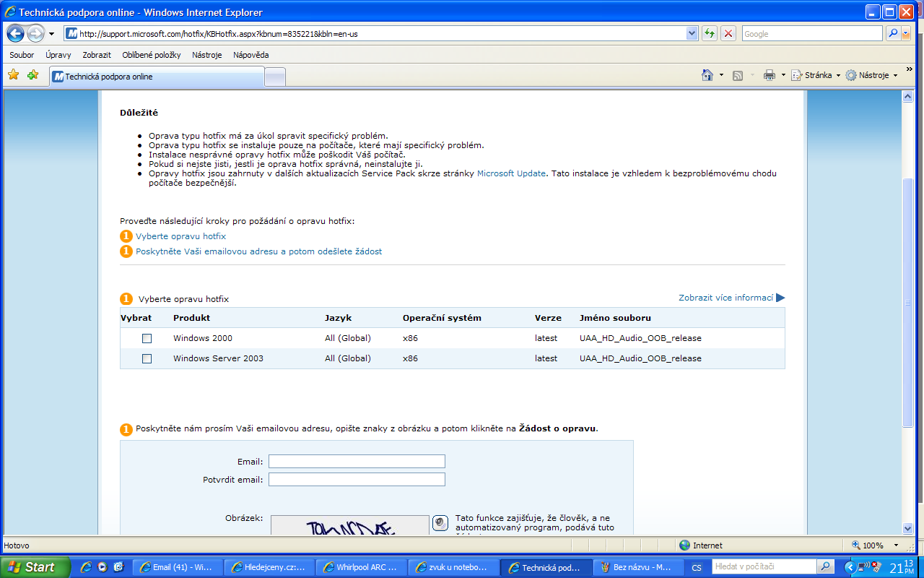Click the Hledat v počítači search field
This screenshot has width=924, height=578.
pos(764,567)
